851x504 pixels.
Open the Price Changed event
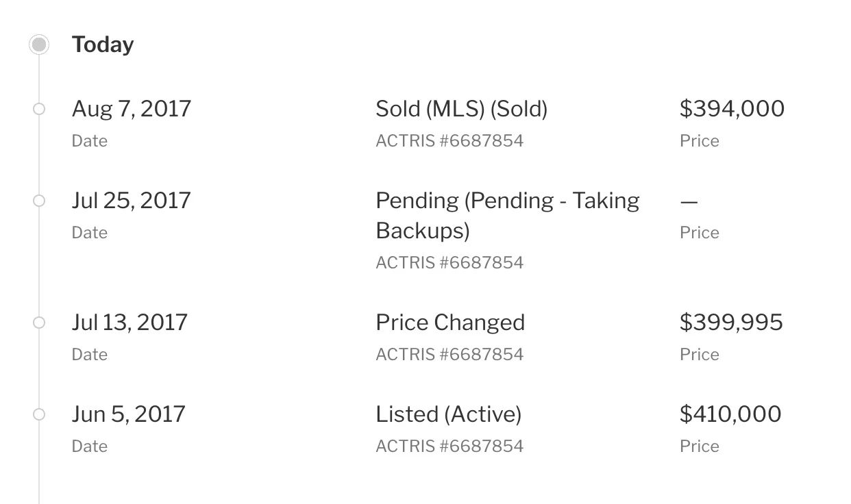pos(450,323)
